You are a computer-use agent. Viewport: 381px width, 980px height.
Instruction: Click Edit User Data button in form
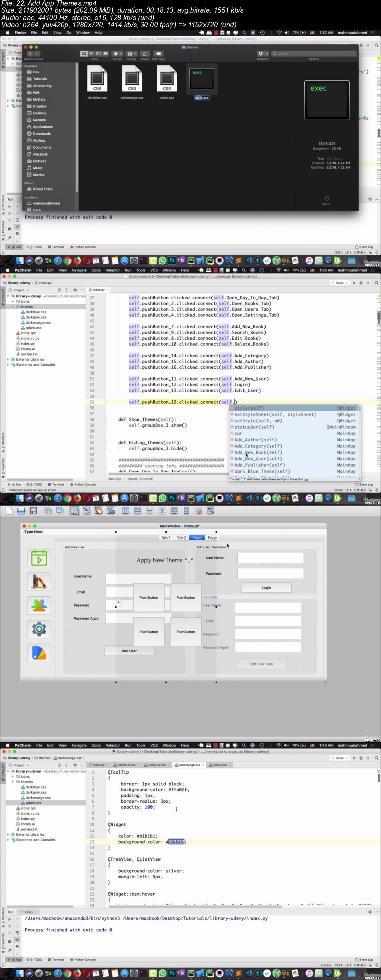click(261, 664)
